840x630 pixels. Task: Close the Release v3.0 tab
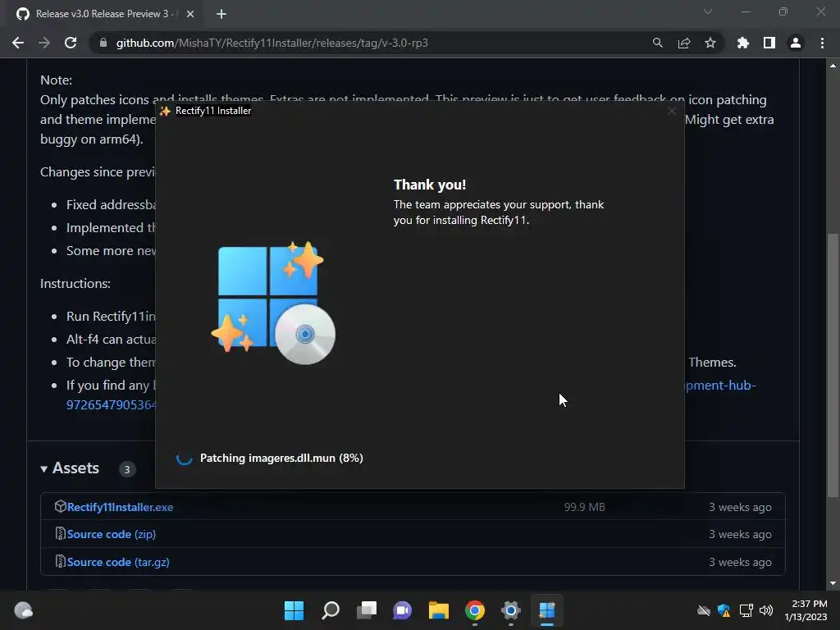[190, 14]
